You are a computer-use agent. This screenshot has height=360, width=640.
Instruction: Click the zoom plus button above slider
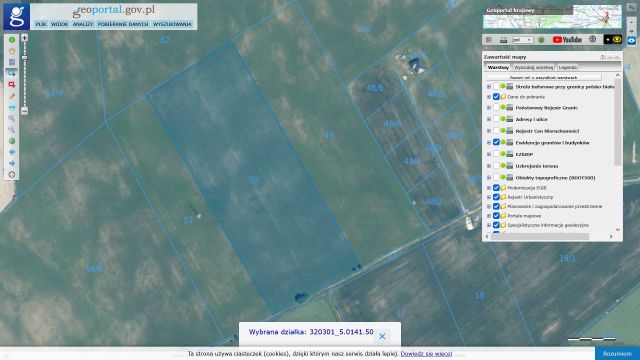click(24, 38)
